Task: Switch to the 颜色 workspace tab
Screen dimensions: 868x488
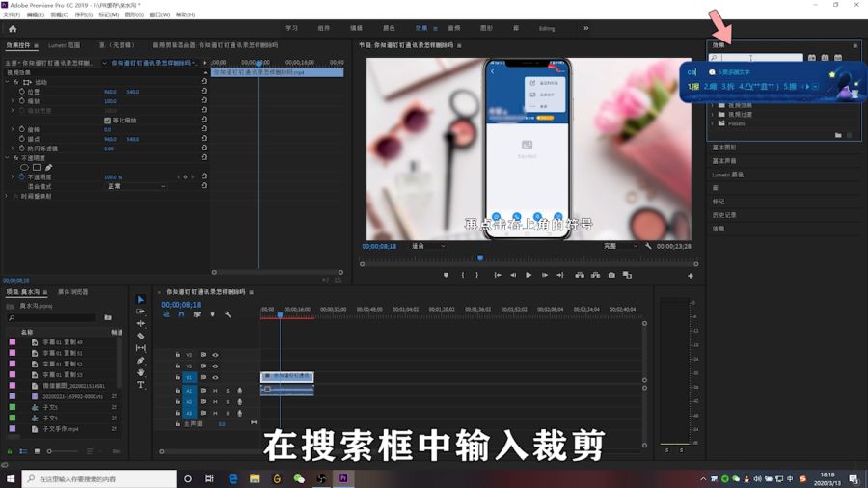Action: pos(389,28)
